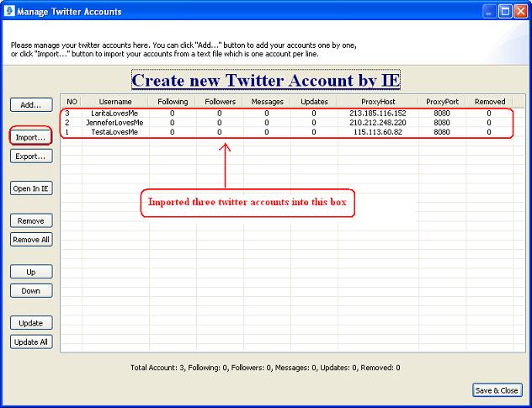Click ProxyPort 8080 in JenneferLovesMe row
This screenshot has width=532, height=408.
442,123
